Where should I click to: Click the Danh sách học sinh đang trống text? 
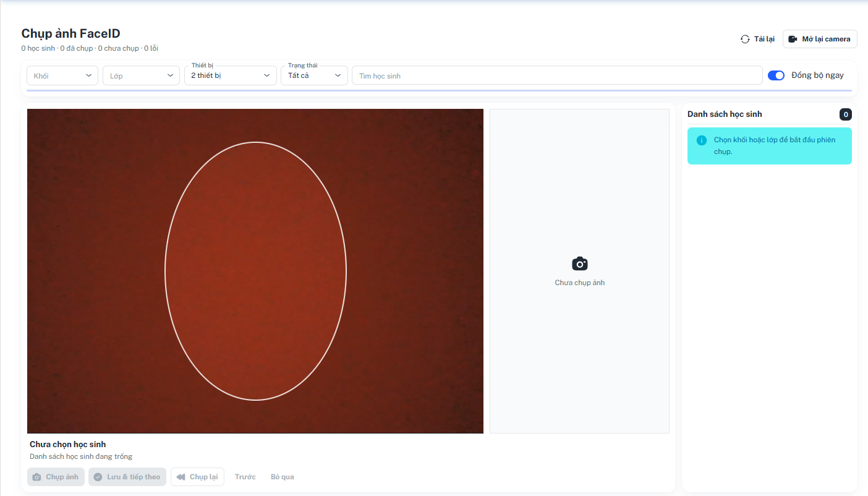point(81,456)
